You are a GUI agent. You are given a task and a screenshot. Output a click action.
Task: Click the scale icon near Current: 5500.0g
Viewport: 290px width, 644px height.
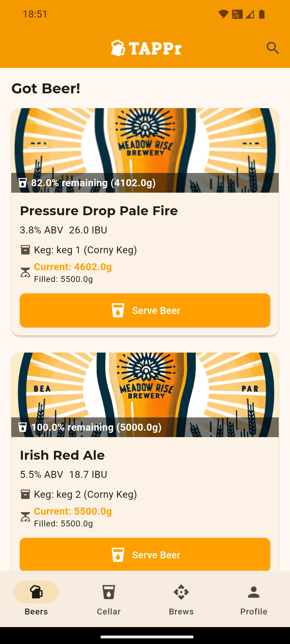(25, 517)
